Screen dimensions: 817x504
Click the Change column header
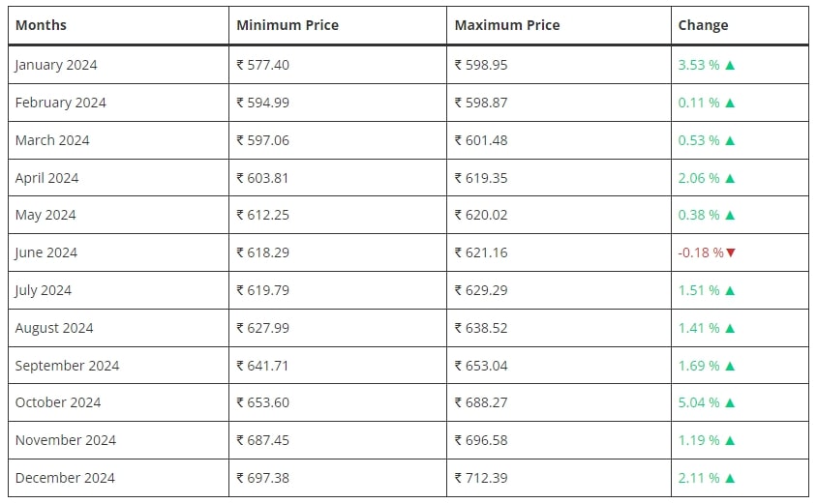pos(703,25)
